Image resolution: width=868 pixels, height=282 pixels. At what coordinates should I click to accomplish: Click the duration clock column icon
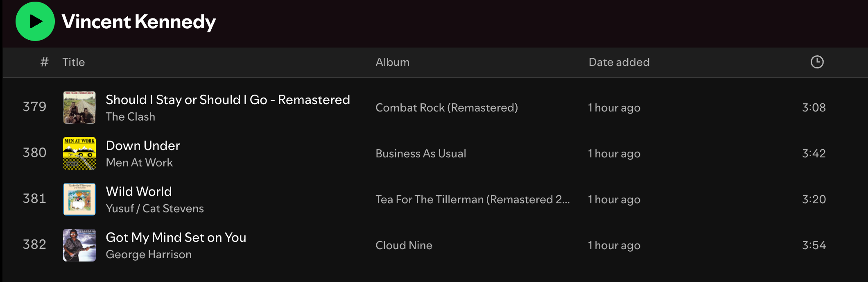tap(817, 62)
